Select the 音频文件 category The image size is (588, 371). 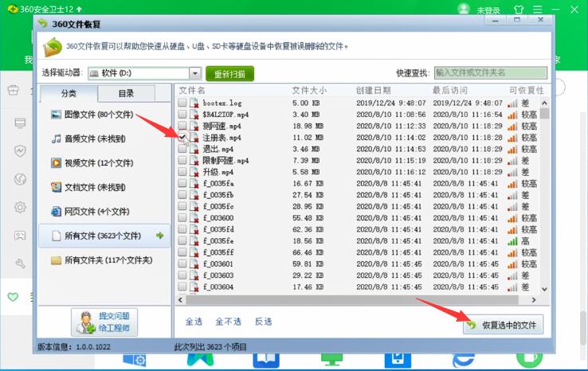(88, 139)
